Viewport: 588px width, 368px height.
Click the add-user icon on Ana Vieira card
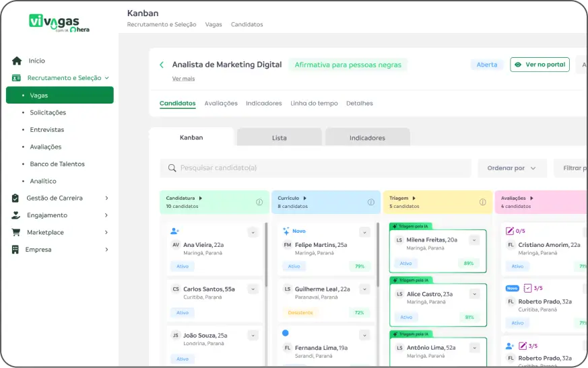click(x=175, y=231)
